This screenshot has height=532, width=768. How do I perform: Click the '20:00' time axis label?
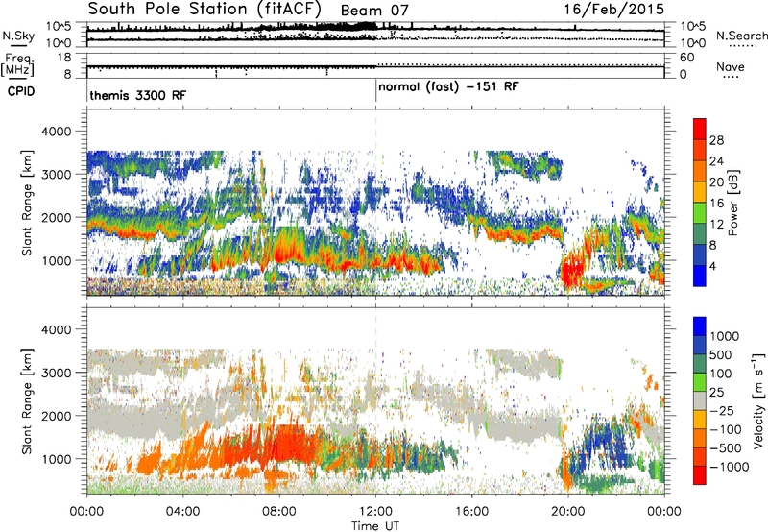[568, 512]
